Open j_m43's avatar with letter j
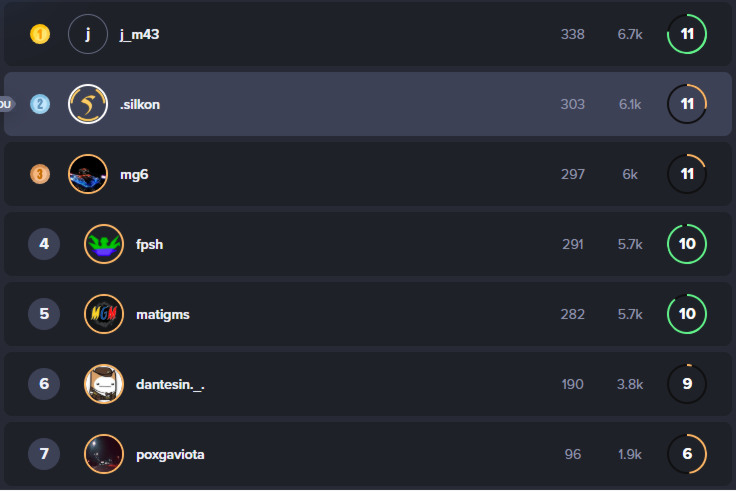736x491 pixels. 88,34
